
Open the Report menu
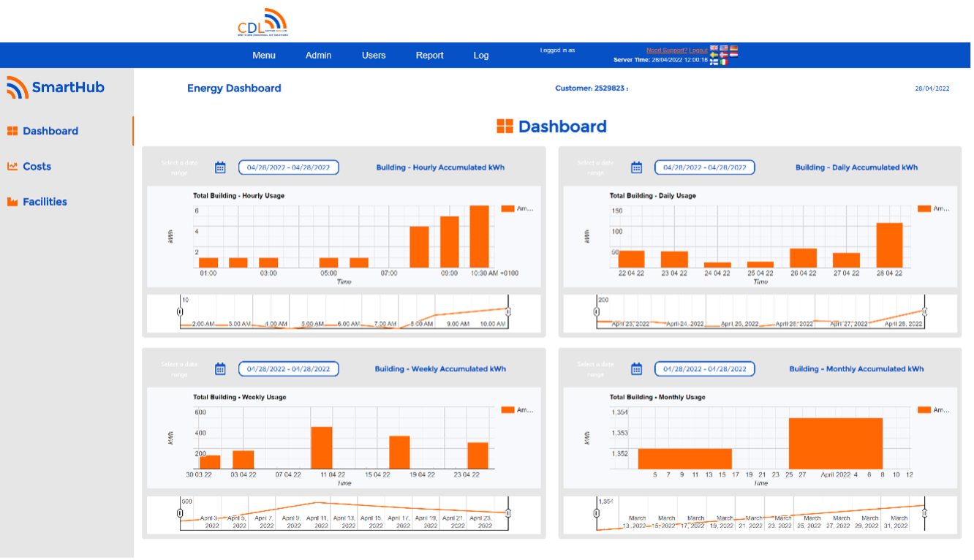pos(429,55)
